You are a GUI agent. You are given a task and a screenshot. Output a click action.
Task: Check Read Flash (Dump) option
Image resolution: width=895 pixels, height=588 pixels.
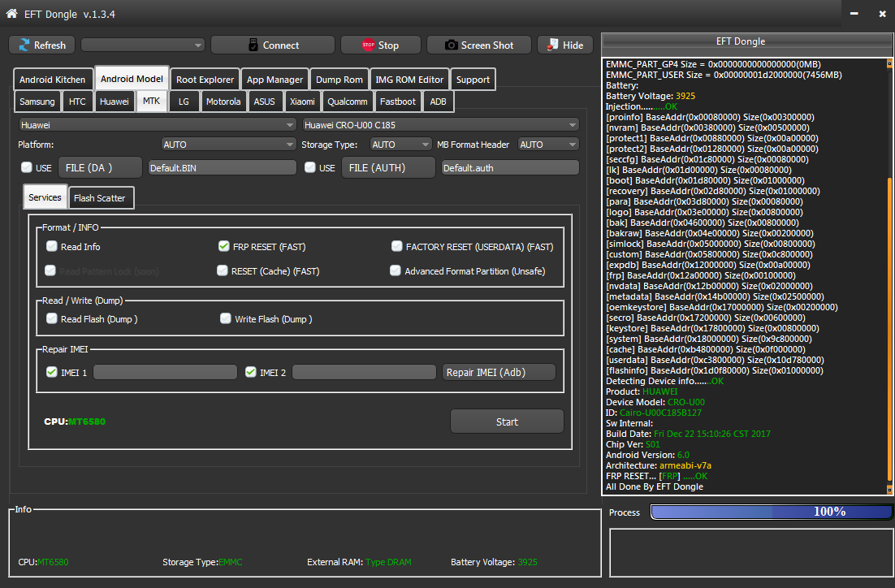click(x=51, y=318)
